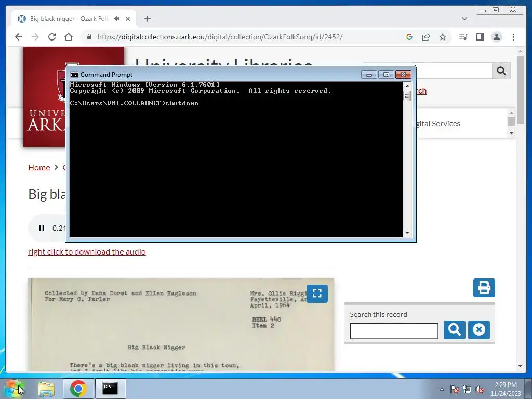Open Action Center flag icon
Screen dimensions: 532x399
tap(455, 389)
